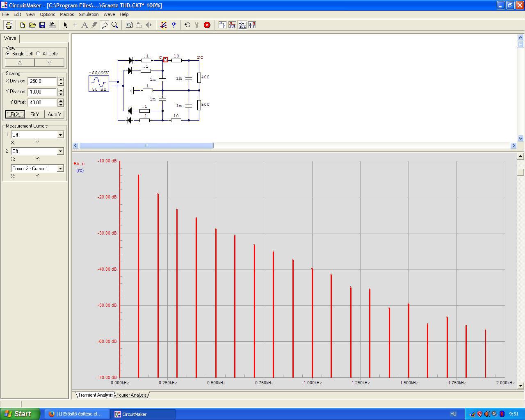Decrease the Y Offset value
This screenshot has width=525, height=420.
pyautogui.click(x=61, y=105)
